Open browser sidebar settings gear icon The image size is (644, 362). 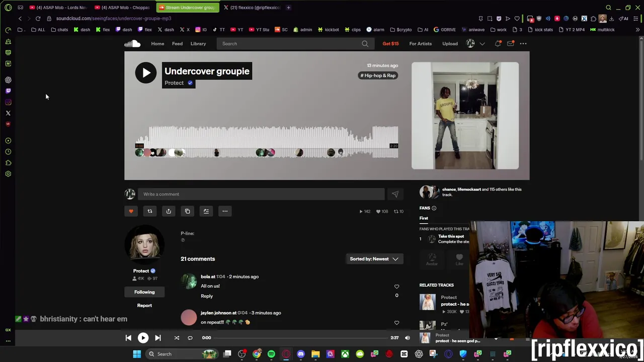8,174
